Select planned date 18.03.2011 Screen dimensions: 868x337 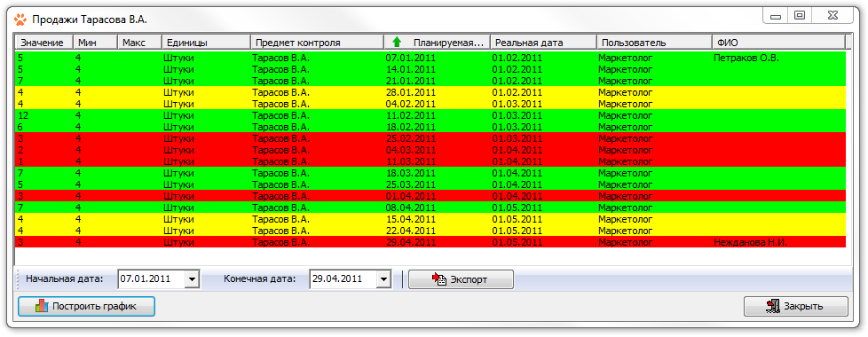tap(411, 173)
